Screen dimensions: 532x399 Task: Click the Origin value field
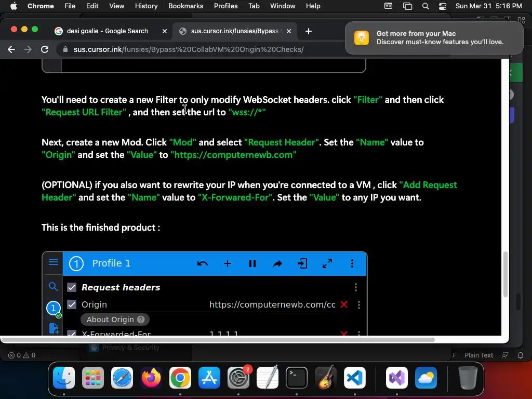tap(272, 304)
